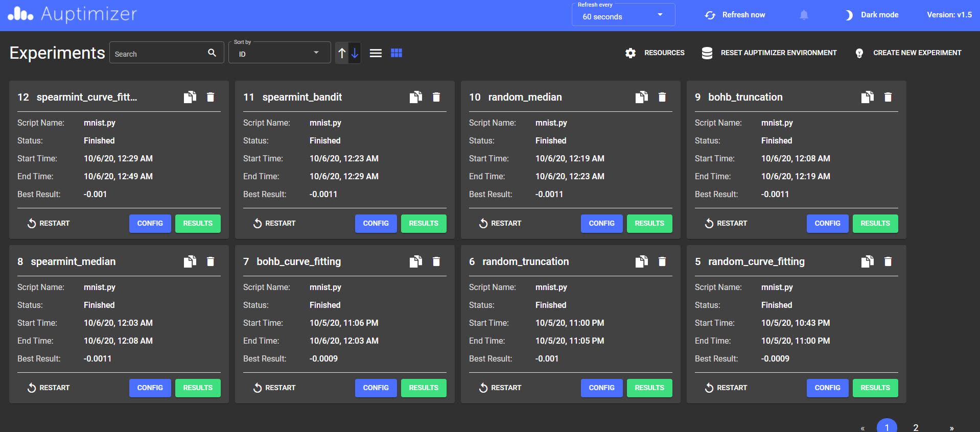Sort experiments in descending order
This screenshot has height=432, width=980.
(355, 53)
